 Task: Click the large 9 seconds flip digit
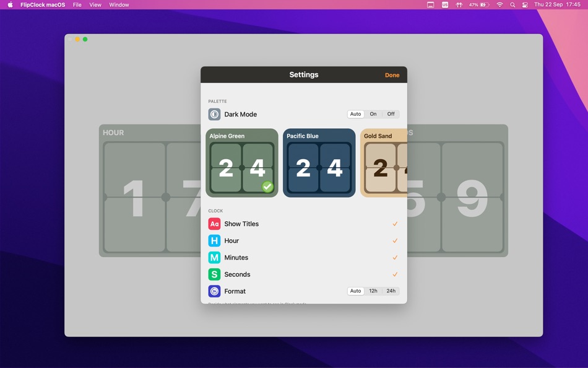472,198
